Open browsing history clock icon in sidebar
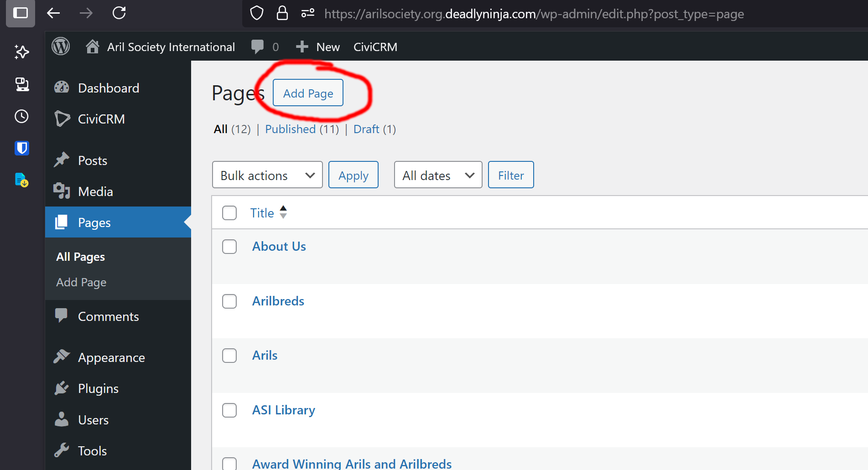 (21, 117)
